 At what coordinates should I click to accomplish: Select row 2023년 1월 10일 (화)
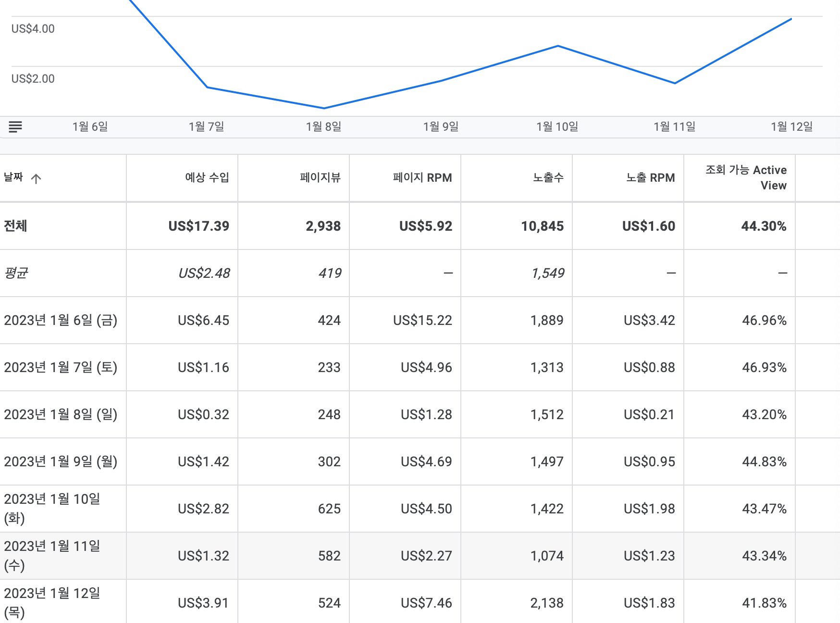(52, 509)
